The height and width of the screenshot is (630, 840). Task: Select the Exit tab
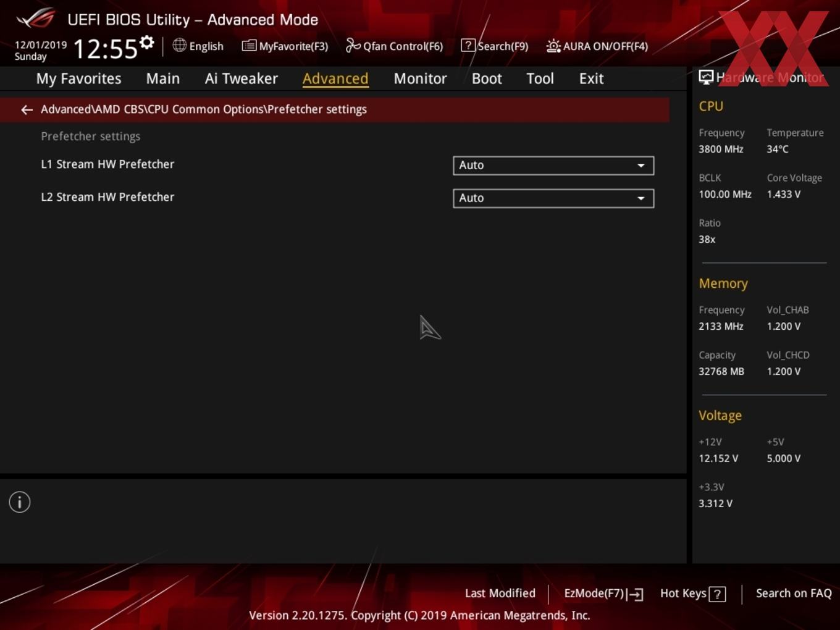point(591,78)
